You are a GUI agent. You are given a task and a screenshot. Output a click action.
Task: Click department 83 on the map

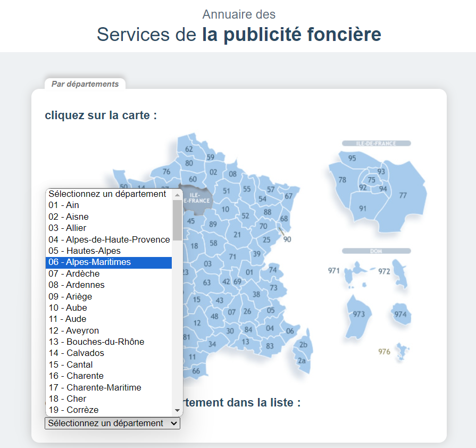[270, 346]
